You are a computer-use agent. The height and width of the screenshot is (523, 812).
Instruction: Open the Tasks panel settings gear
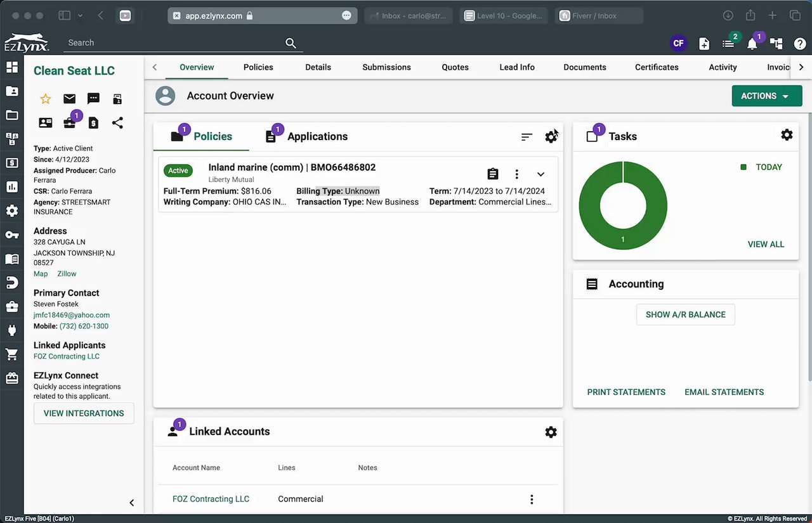point(787,134)
